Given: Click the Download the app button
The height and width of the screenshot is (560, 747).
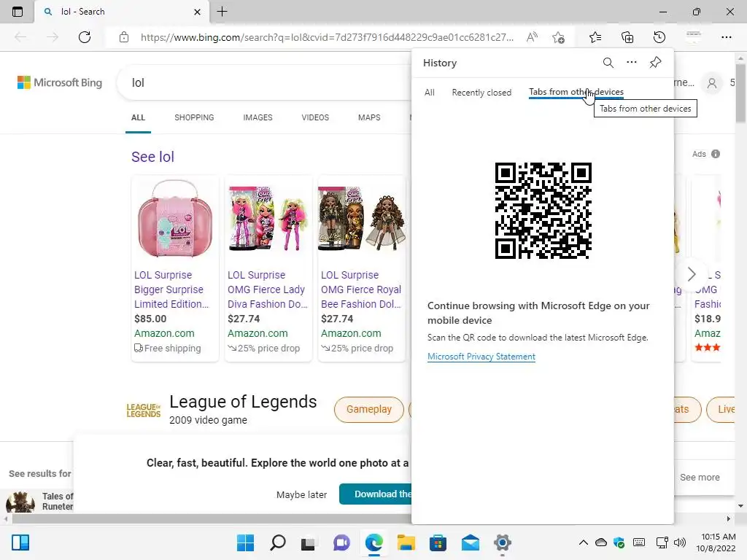Looking at the screenshot, I should (376, 494).
